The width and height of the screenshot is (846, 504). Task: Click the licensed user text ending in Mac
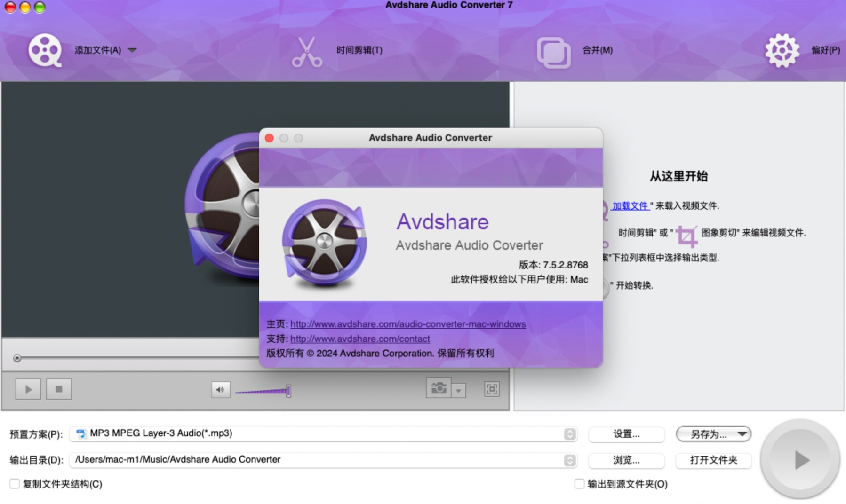pos(519,279)
